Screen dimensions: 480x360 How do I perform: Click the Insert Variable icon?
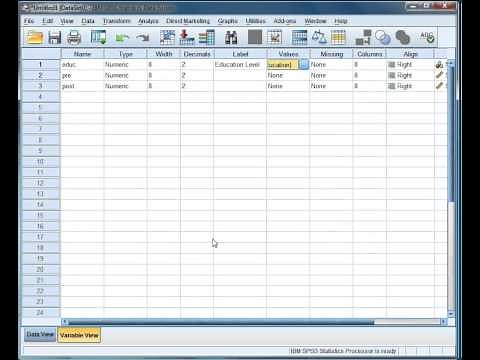pos(274,37)
